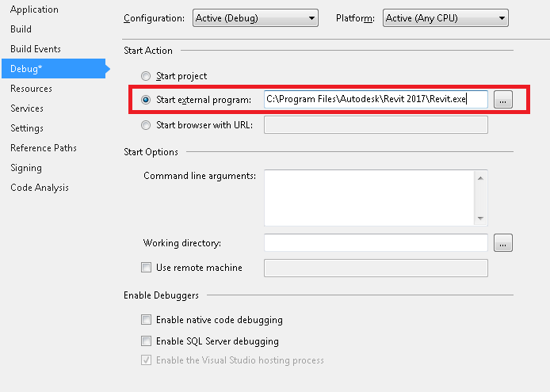The height and width of the screenshot is (392, 550).
Task: Switch to the Code Analysis tab
Action: pyautogui.click(x=40, y=188)
